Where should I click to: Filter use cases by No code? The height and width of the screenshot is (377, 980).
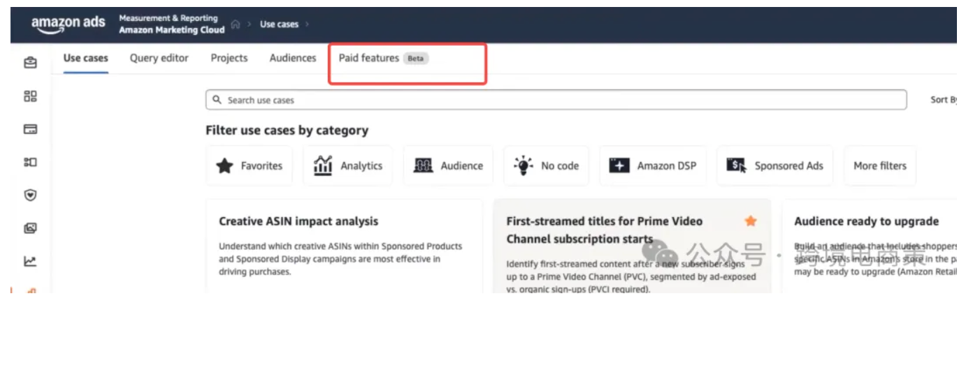pos(547,165)
